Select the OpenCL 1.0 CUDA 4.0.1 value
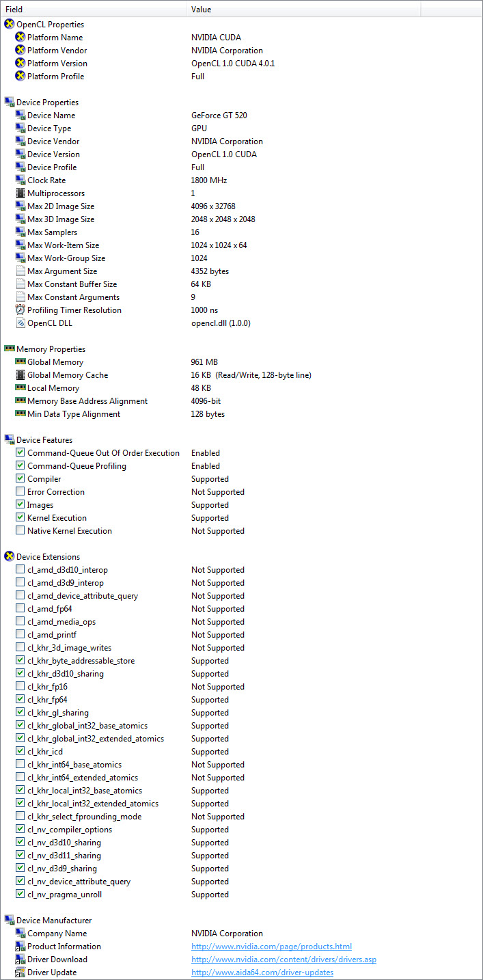483x980 pixels. [x=233, y=64]
